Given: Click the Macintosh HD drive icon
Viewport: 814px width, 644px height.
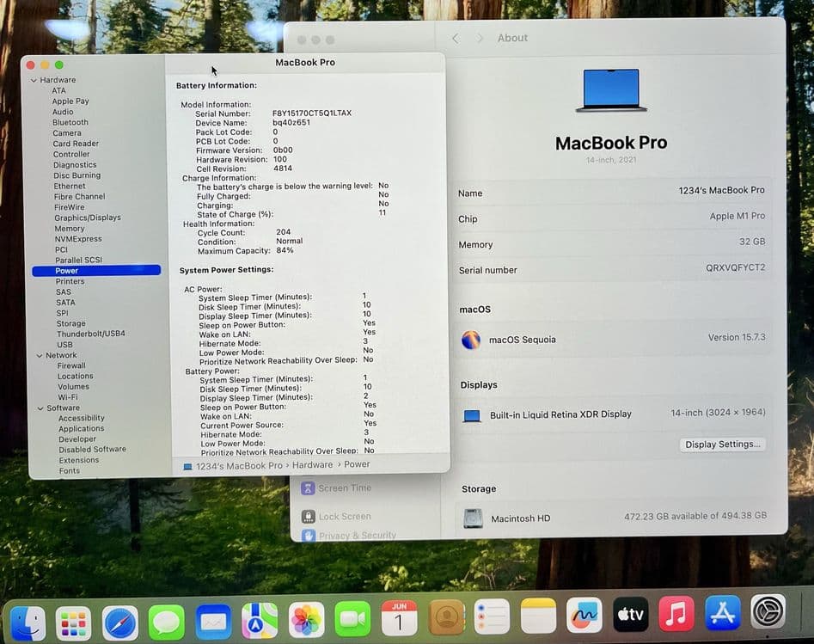Looking at the screenshot, I should (473, 518).
